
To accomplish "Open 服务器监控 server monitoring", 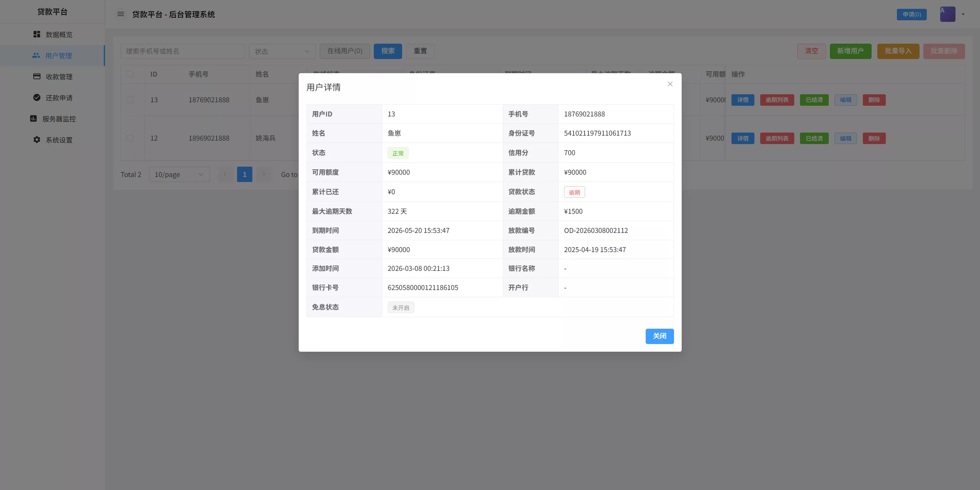I will (x=61, y=118).
